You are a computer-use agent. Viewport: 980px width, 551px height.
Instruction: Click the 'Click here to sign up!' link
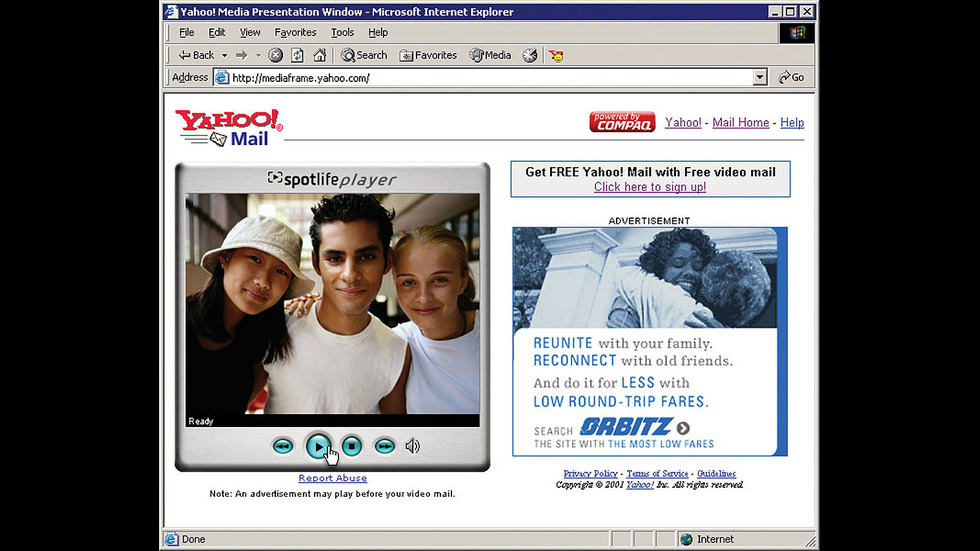tap(650, 187)
